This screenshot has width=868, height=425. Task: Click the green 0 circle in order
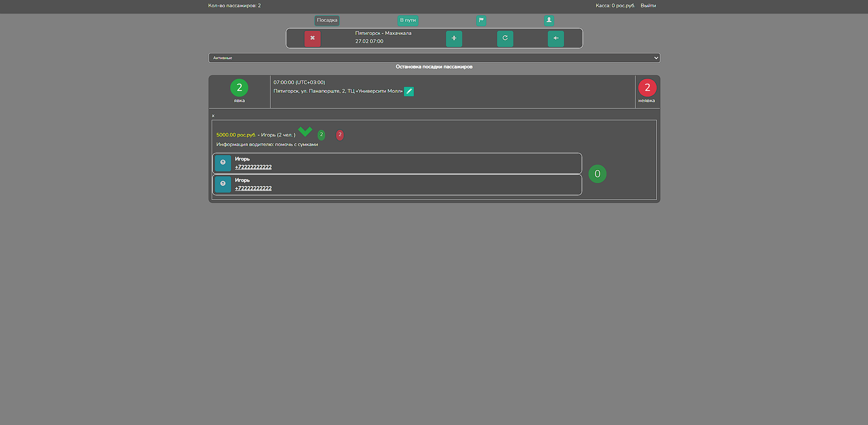pos(597,174)
